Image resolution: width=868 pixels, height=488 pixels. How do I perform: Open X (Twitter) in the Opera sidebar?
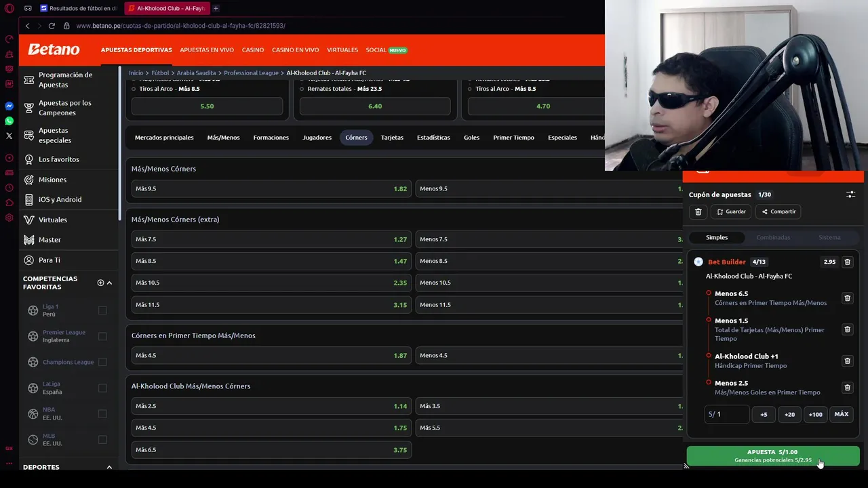click(x=9, y=136)
